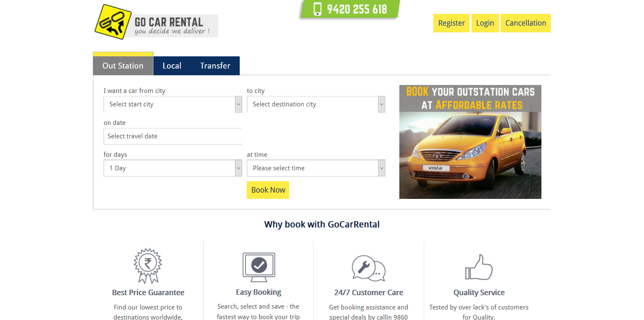This screenshot has height=320, width=644.
Task: Click the Quality Service title
Action: [479, 293]
